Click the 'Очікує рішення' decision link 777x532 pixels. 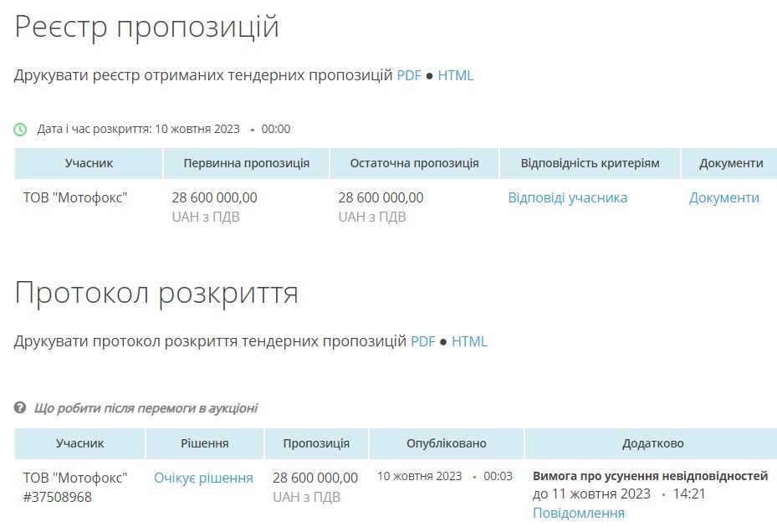point(203,478)
